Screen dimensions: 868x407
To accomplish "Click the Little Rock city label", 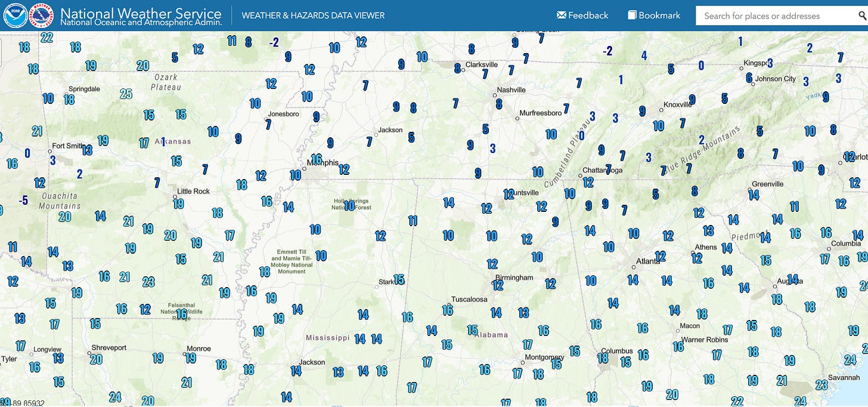I will [x=193, y=191].
